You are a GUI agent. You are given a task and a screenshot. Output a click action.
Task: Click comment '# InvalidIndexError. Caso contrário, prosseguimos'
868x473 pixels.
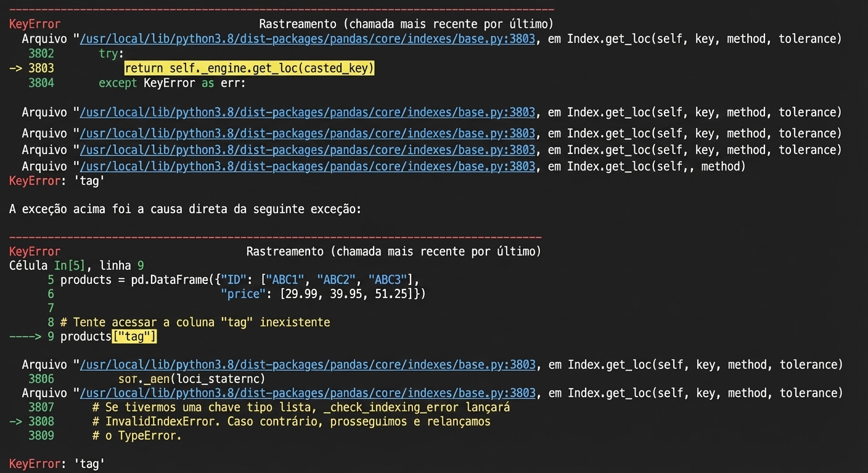(291, 421)
